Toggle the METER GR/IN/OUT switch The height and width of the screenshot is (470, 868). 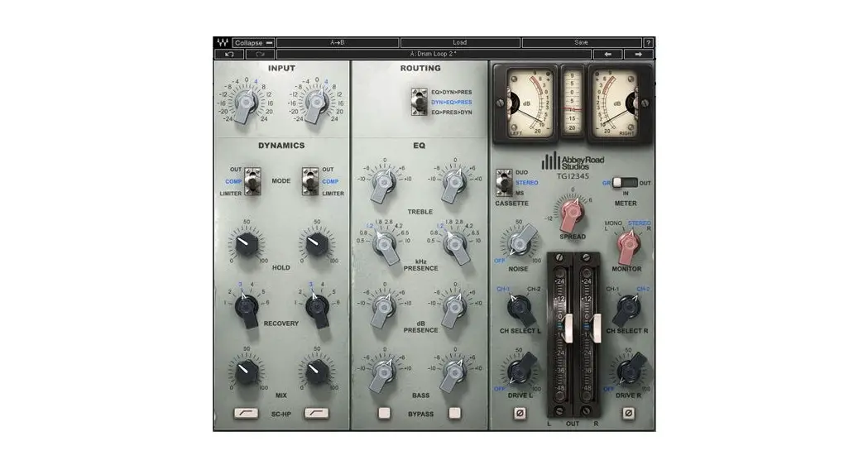[x=625, y=183]
